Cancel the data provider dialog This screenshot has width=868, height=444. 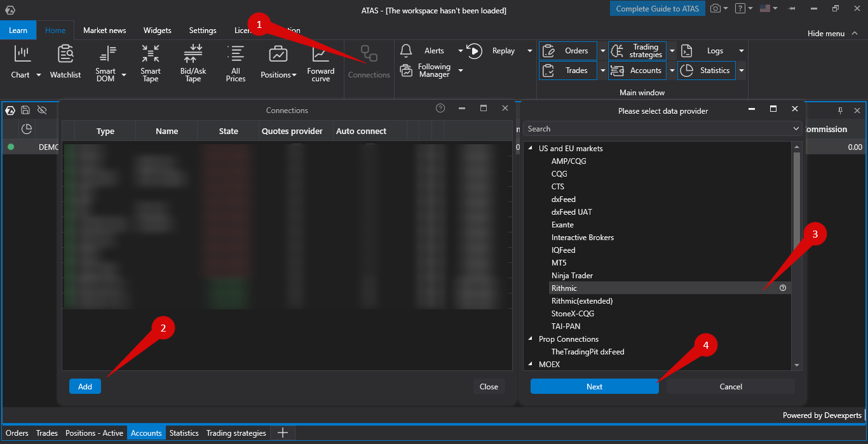[731, 386]
